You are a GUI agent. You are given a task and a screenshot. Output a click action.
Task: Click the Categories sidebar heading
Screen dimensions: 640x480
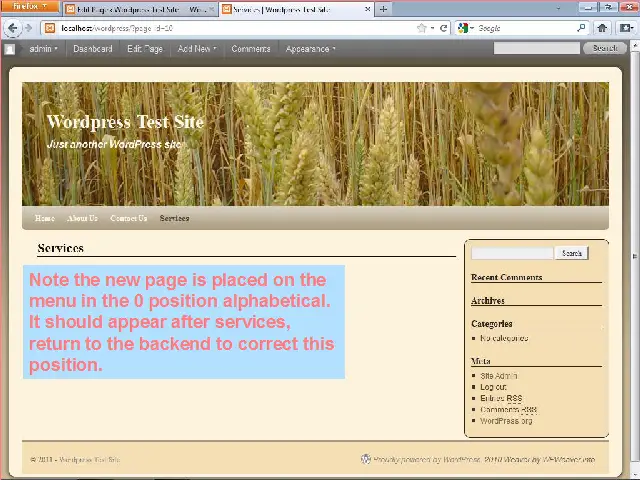pyautogui.click(x=491, y=324)
